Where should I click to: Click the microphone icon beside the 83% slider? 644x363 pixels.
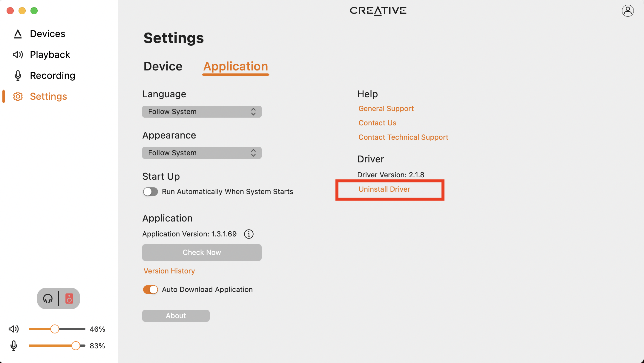pyautogui.click(x=14, y=346)
